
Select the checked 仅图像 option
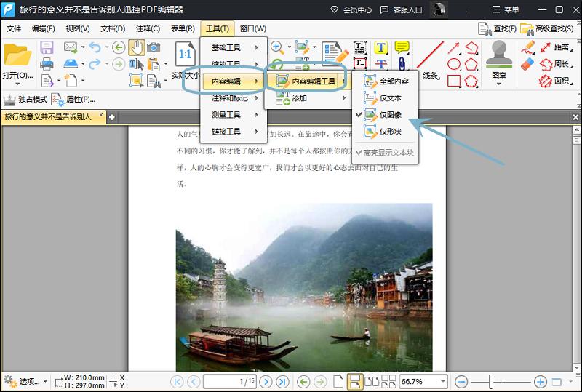pyautogui.click(x=386, y=115)
